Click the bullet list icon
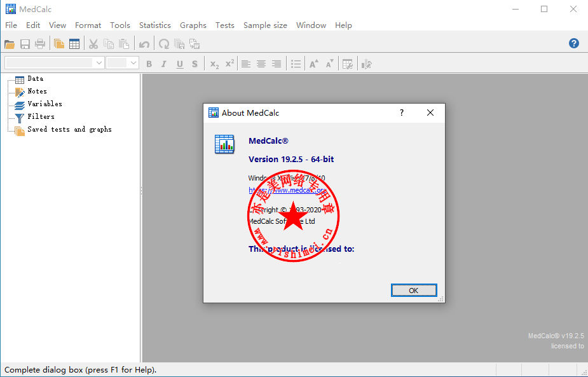 [296, 64]
